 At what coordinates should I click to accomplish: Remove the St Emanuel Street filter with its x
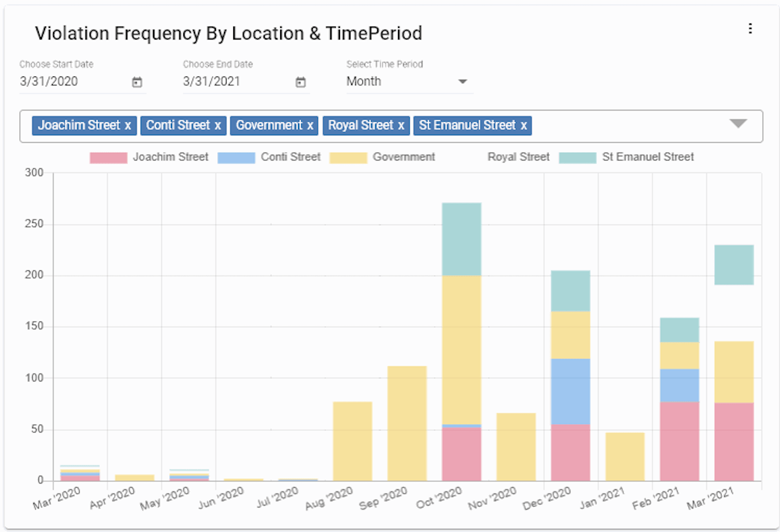pyautogui.click(x=523, y=125)
